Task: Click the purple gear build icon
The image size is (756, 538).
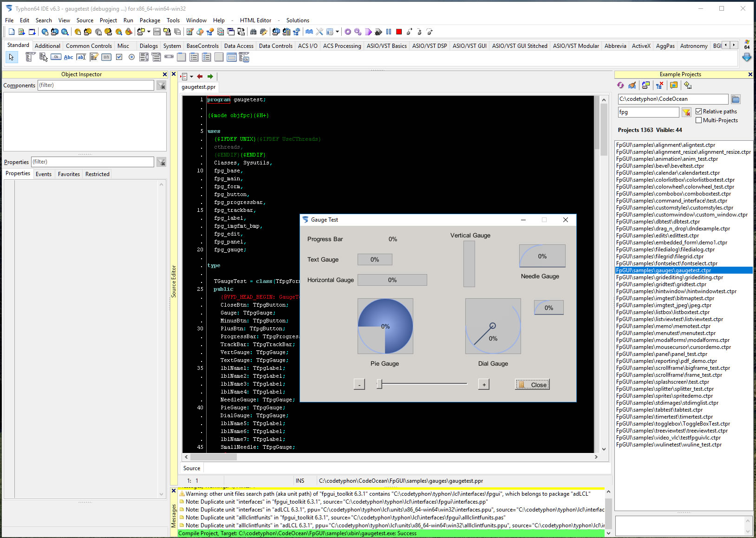Action: click(348, 32)
